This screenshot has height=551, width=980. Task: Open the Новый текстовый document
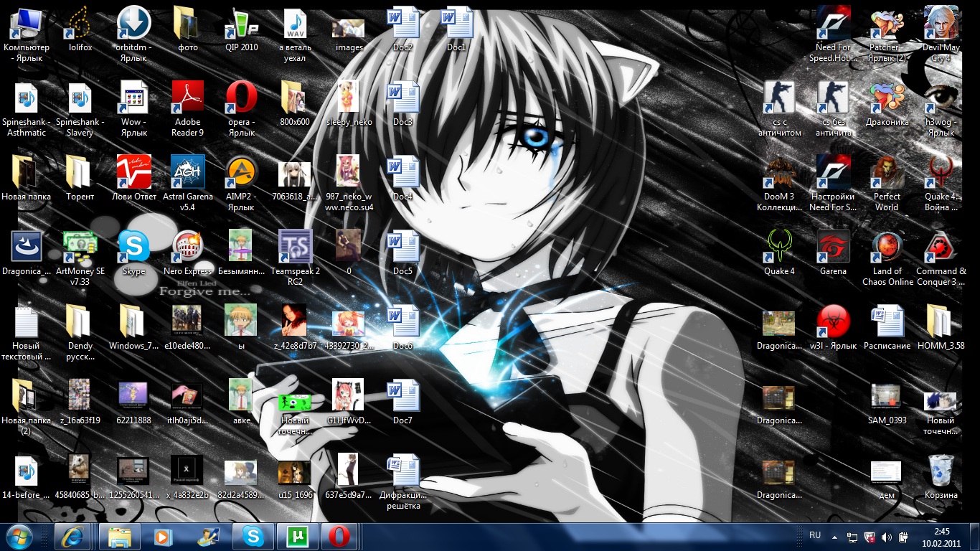[x=27, y=321]
